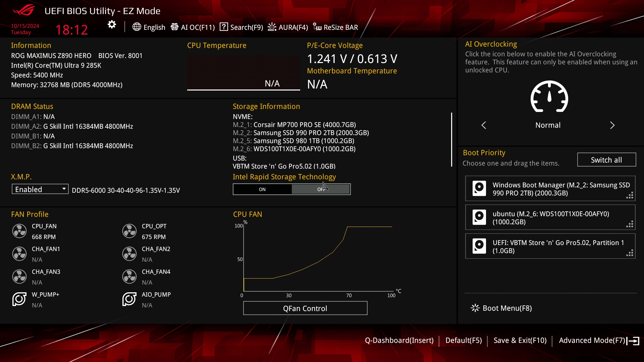Click M.2_6 WDS100T1X0E-00AFY0 storage entry
This screenshot has height=362, width=644.
click(294, 149)
